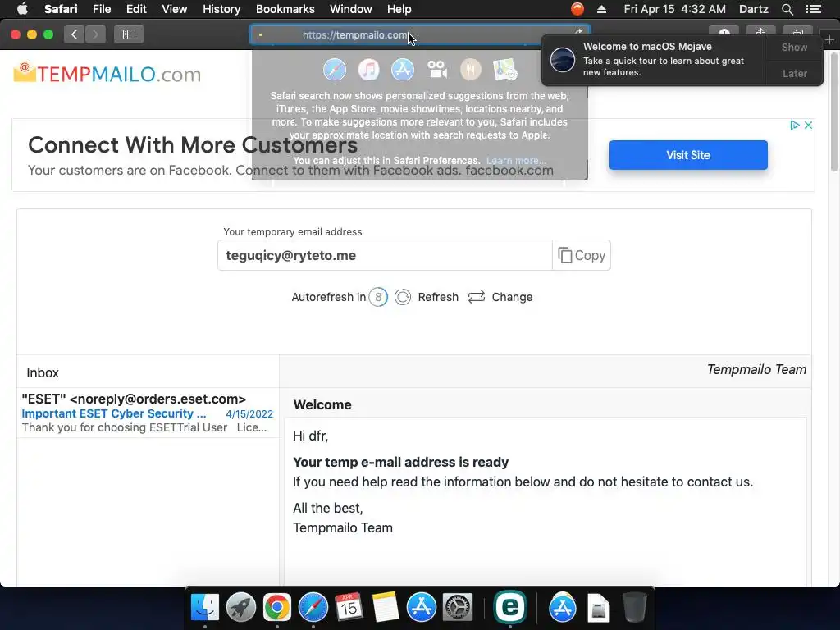840x630 pixels.
Task: Click the Safari compass suggestion icon
Action: (335, 70)
